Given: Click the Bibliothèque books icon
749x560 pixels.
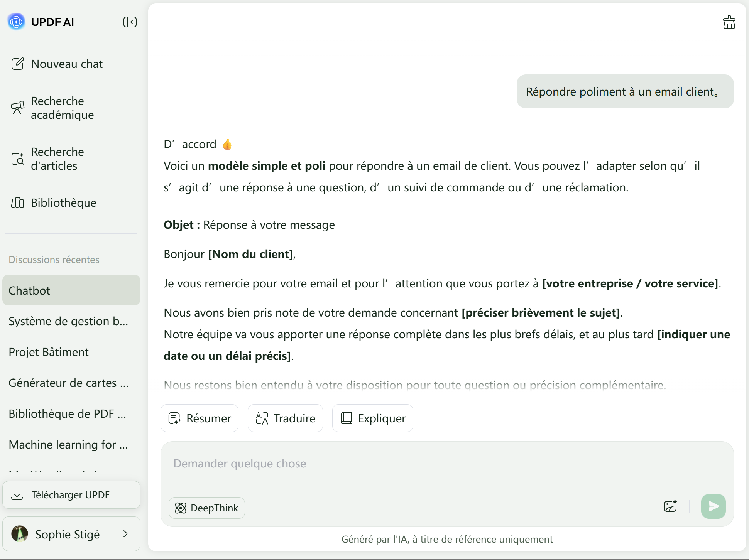Looking at the screenshot, I should pos(18,202).
